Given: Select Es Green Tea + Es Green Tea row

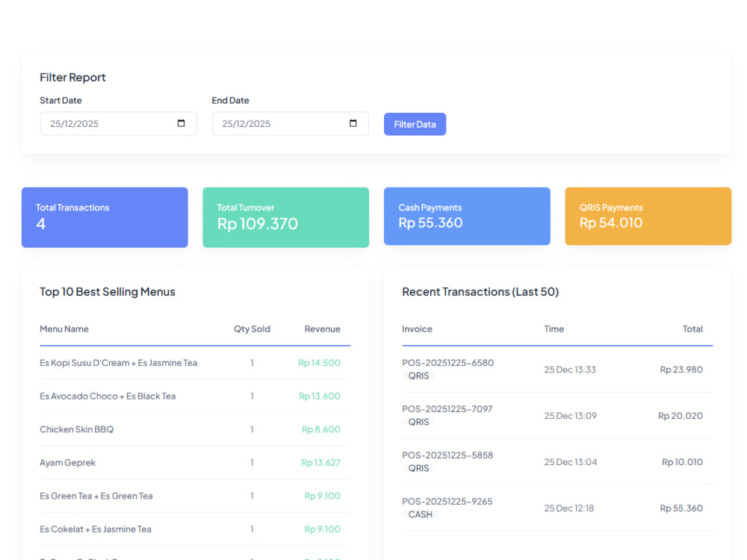Looking at the screenshot, I should [x=195, y=497].
